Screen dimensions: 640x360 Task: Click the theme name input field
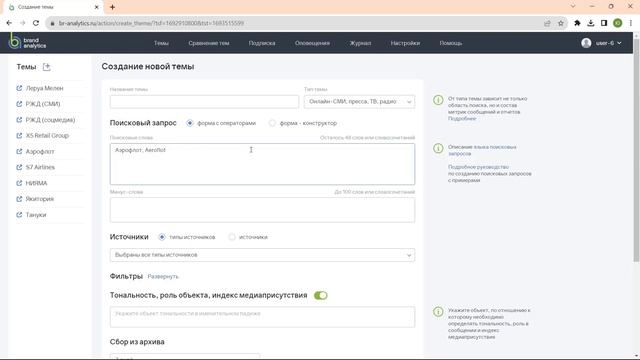point(204,102)
